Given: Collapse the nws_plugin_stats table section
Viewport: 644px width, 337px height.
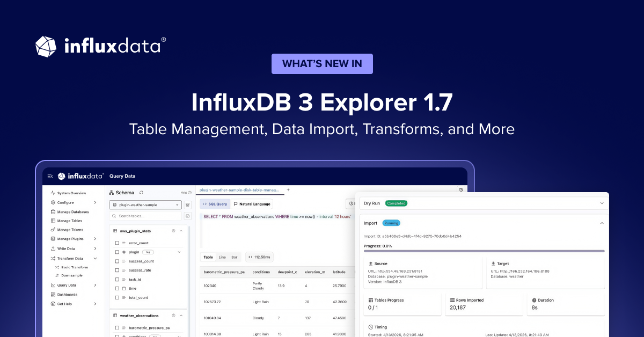Looking at the screenshot, I should pos(181,231).
